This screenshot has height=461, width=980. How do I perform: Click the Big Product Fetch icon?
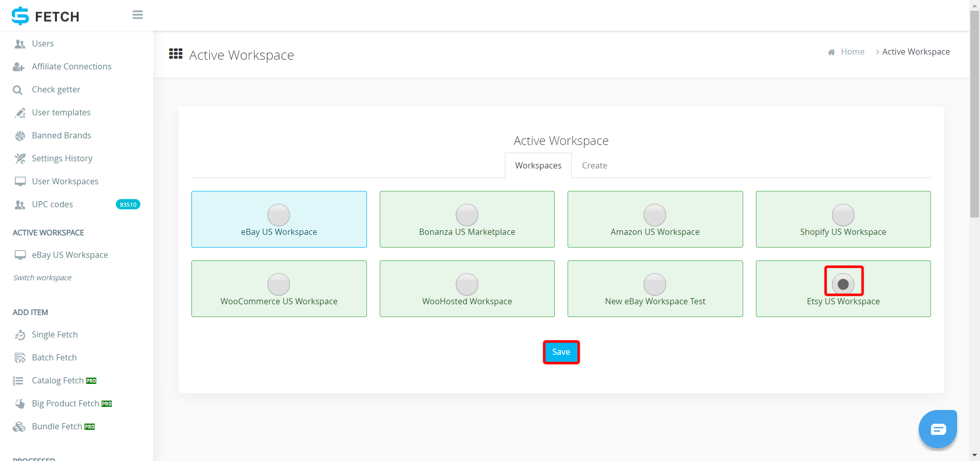click(20, 404)
